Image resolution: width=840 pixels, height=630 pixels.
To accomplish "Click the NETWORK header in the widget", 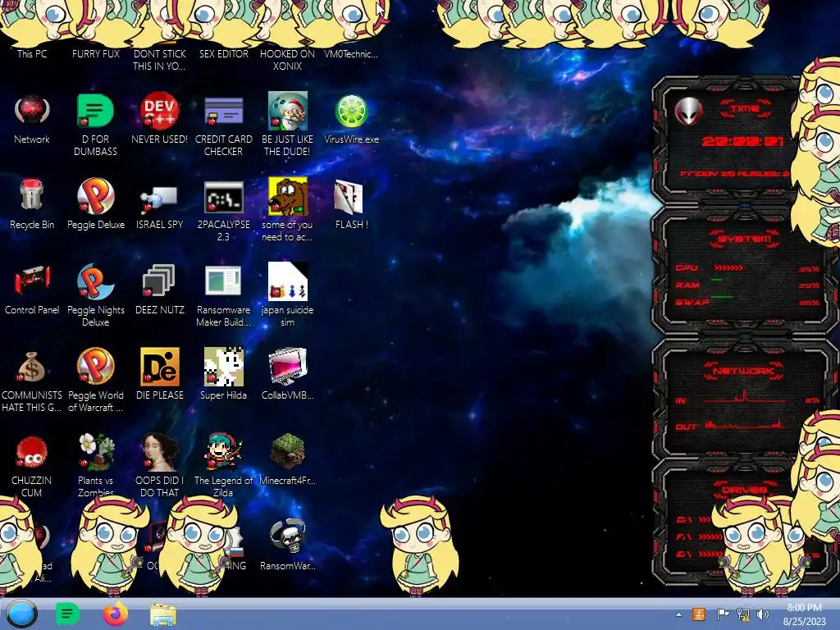I will click(x=744, y=371).
